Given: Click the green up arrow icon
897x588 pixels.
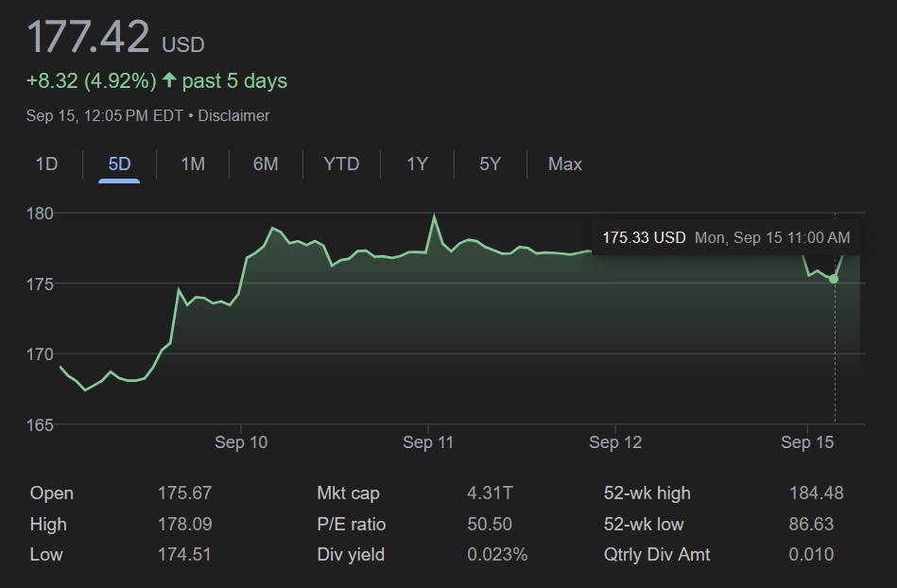Looking at the screenshot, I should click(x=169, y=81).
